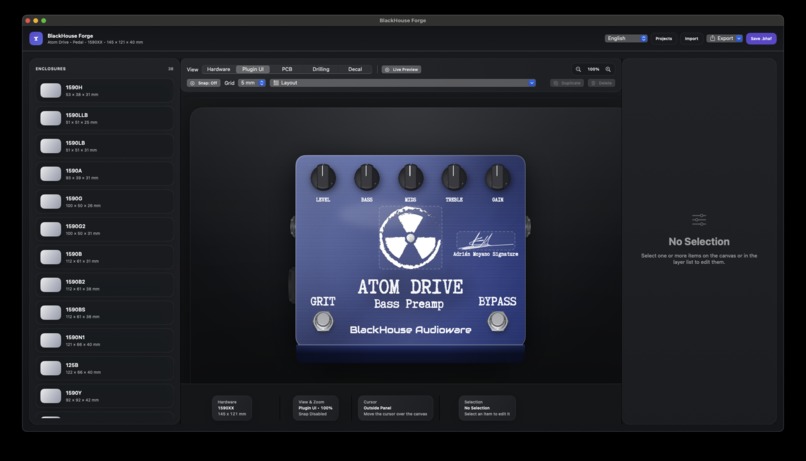The height and width of the screenshot is (461, 806).
Task: Click the purple Save button
Action: click(761, 39)
